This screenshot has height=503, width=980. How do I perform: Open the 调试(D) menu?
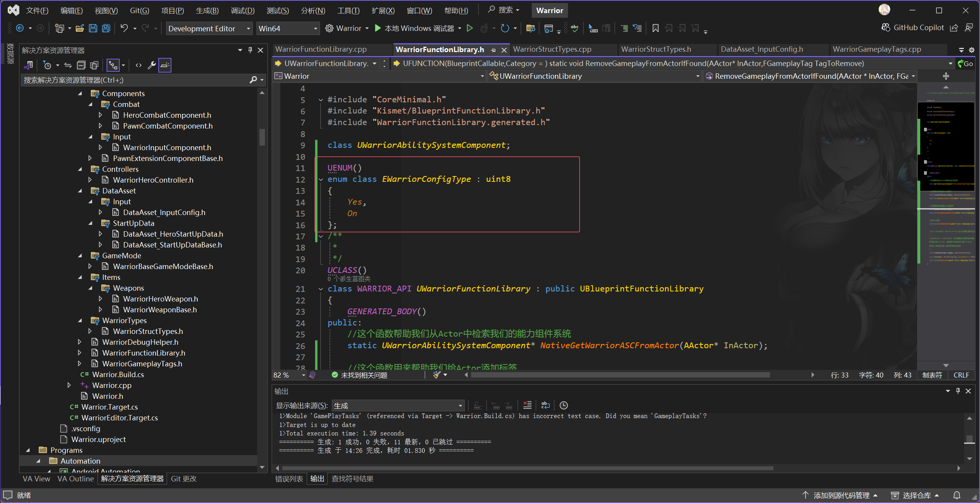242,10
